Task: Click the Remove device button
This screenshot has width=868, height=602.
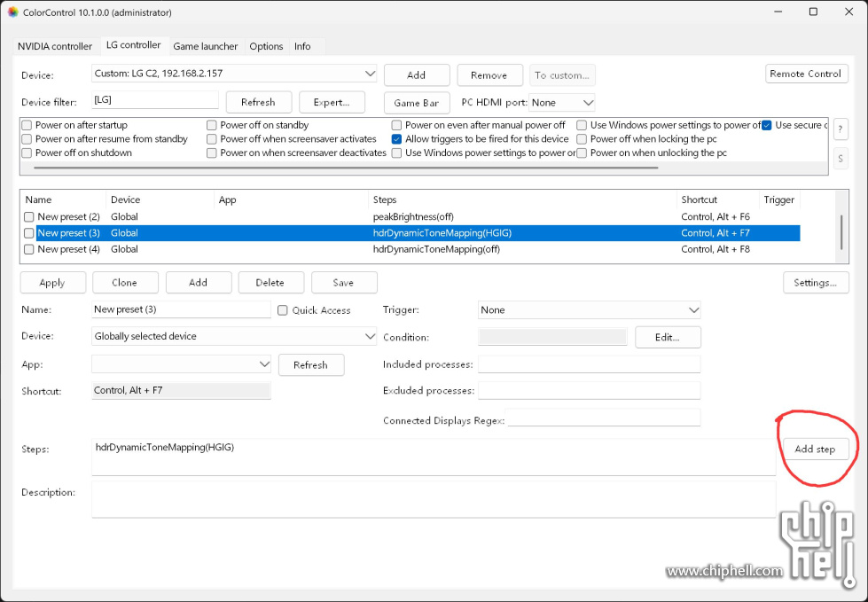Action: [x=489, y=75]
